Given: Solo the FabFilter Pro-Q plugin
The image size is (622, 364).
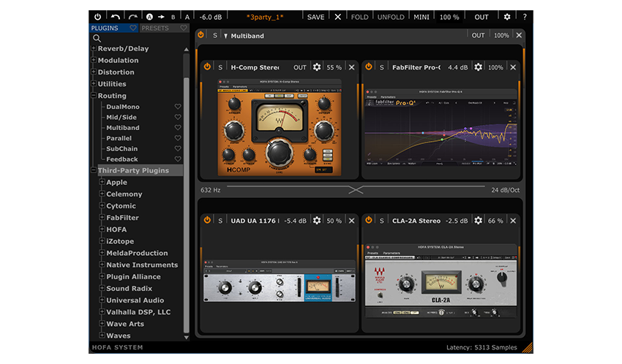Looking at the screenshot, I should pos(381,67).
